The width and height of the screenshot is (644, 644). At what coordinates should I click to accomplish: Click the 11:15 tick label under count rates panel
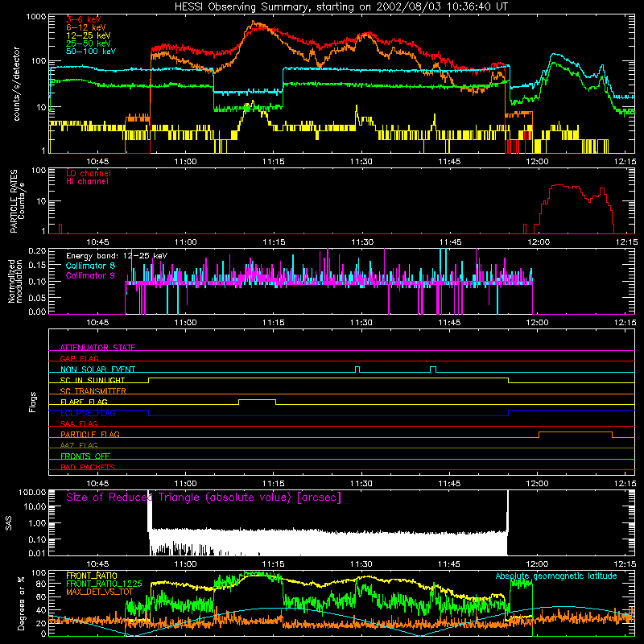coord(274,162)
